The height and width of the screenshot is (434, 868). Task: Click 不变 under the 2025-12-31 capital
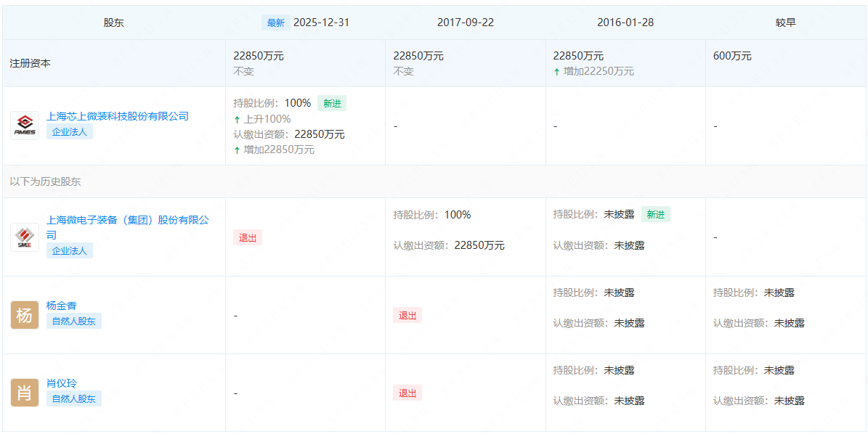(243, 71)
